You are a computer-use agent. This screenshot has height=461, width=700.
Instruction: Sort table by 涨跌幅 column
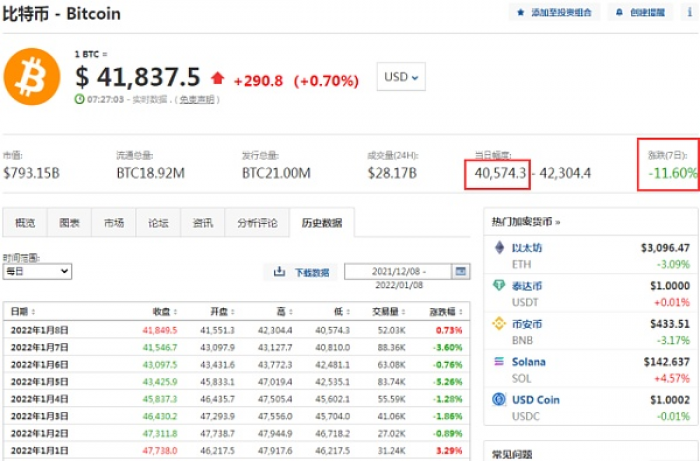tap(446, 311)
